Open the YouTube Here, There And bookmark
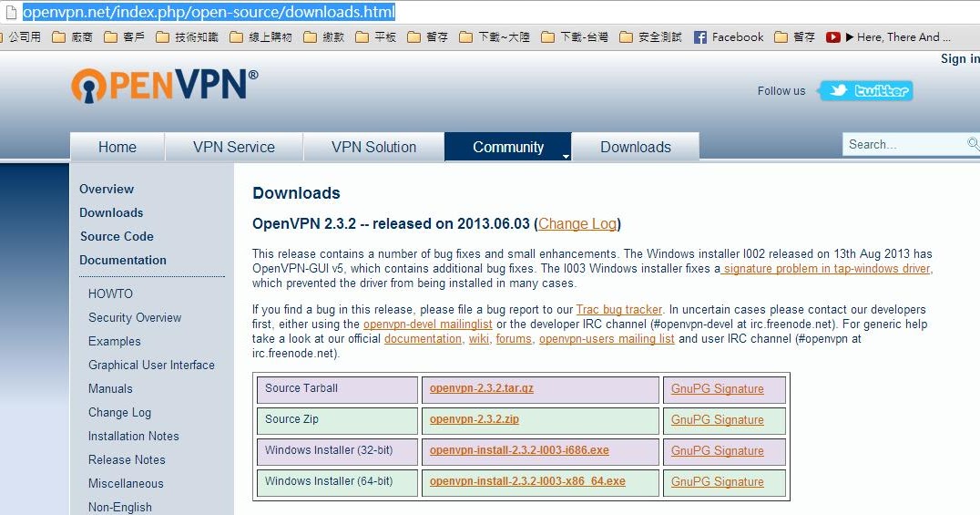Viewport: 980px width, 515px height. (888, 37)
